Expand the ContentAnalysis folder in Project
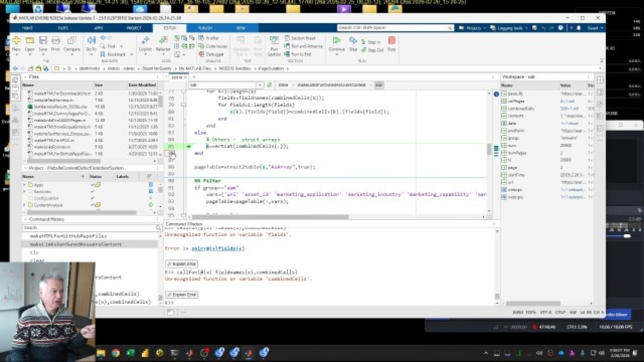Screen dimensions: 644x362 pyautogui.click(x=25, y=205)
